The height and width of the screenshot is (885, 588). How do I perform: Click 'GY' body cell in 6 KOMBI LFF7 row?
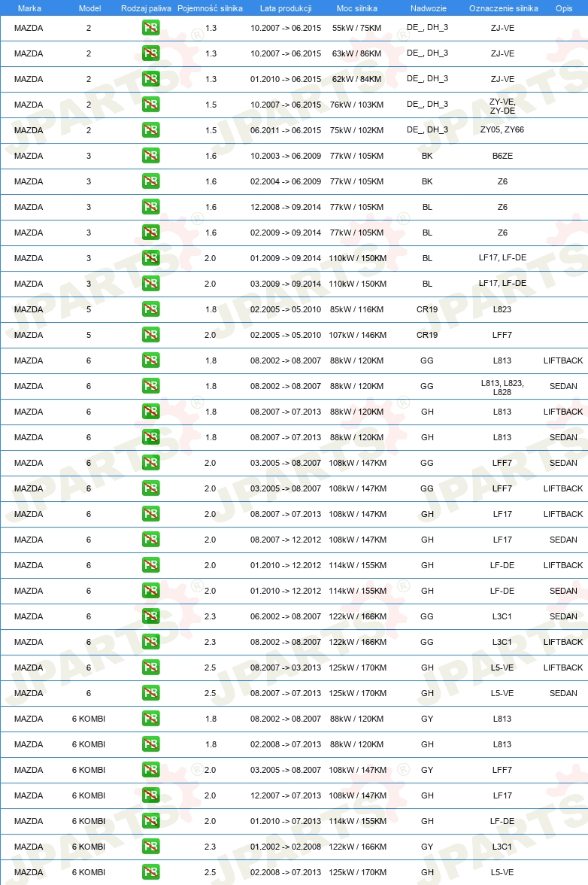pyautogui.click(x=427, y=770)
